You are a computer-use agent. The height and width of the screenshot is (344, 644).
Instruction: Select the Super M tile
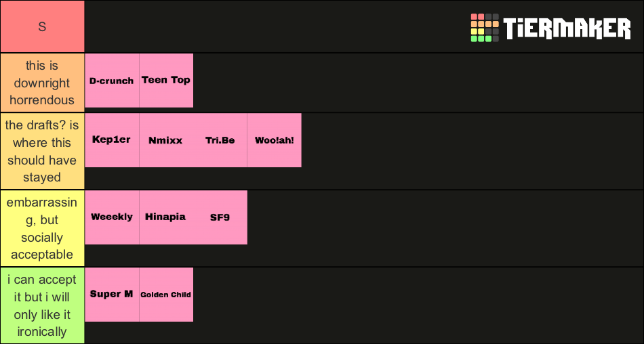(x=112, y=295)
